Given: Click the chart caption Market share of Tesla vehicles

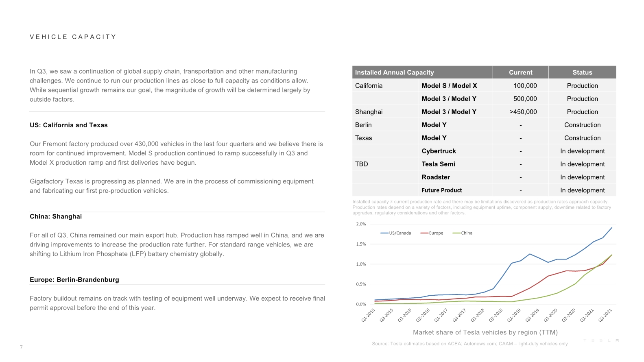Looking at the screenshot, I should point(485,332).
